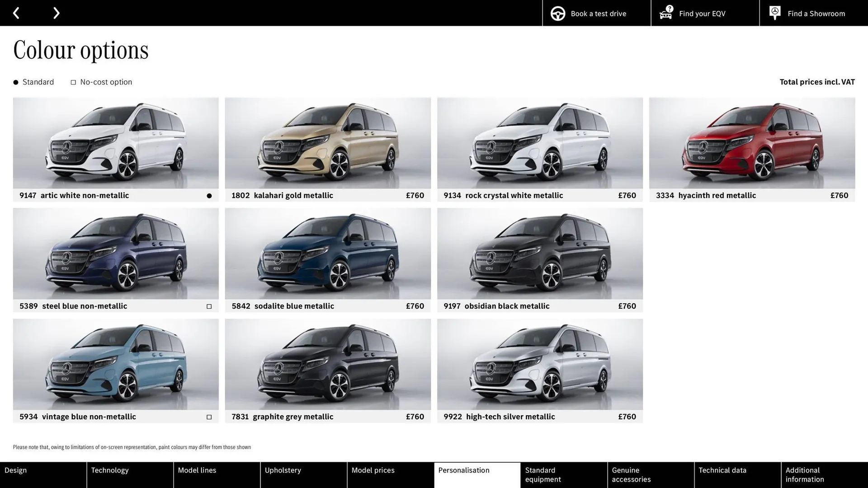
Task: Navigate forward with the right chevron arrow
Action: (56, 13)
